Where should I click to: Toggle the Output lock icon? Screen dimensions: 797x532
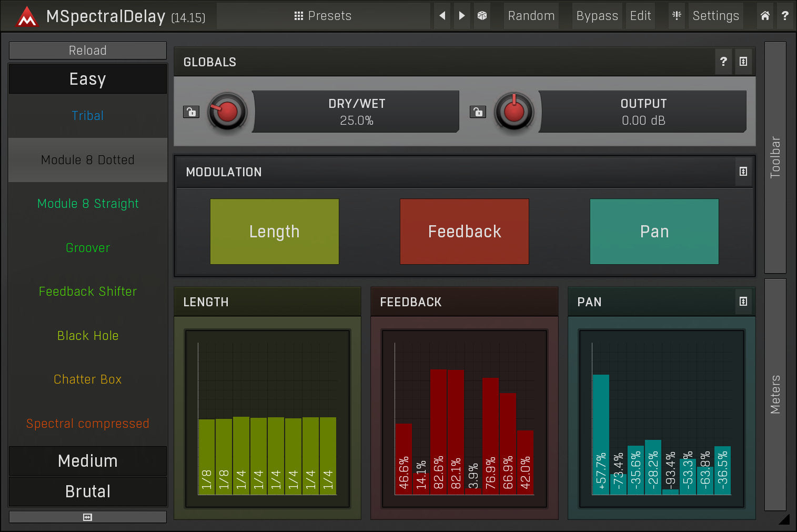pyautogui.click(x=478, y=112)
